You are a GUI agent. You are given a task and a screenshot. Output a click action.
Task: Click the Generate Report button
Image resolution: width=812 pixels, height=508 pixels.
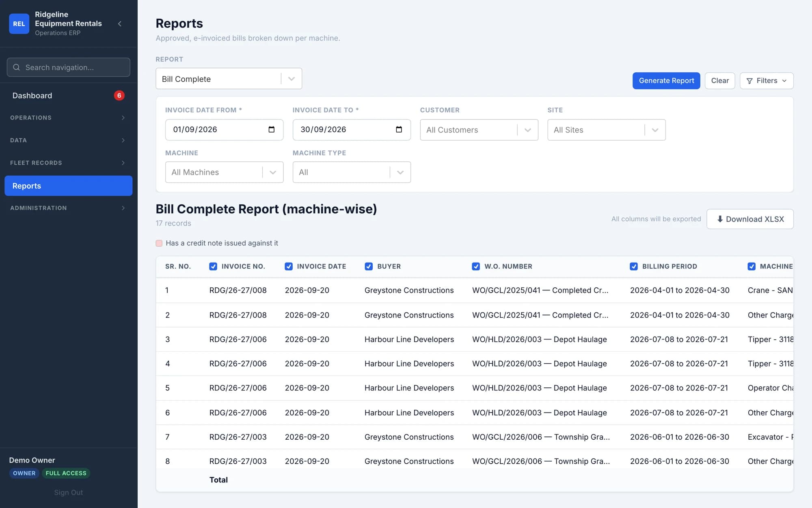click(x=666, y=81)
